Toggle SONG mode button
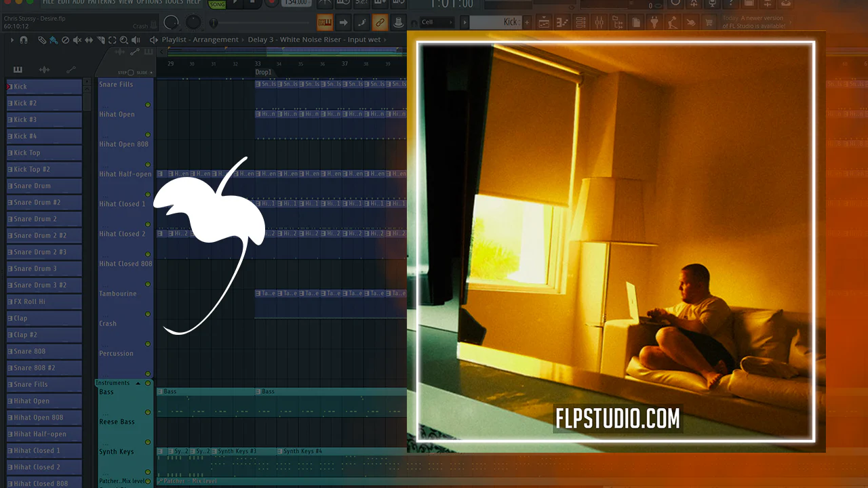868x488 pixels. pos(217,4)
